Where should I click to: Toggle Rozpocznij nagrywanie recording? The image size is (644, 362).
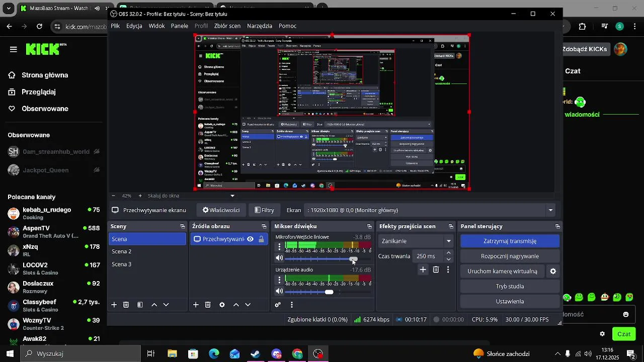tap(510, 256)
